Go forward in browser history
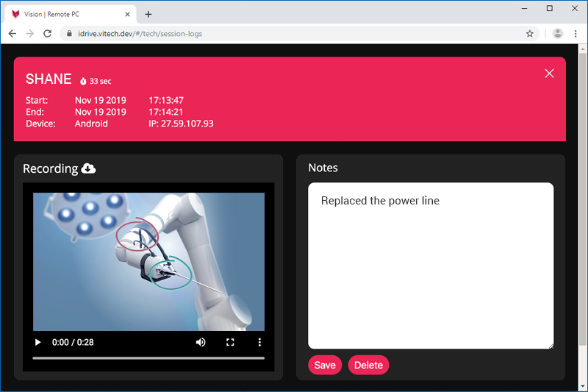 [x=30, y=34]
